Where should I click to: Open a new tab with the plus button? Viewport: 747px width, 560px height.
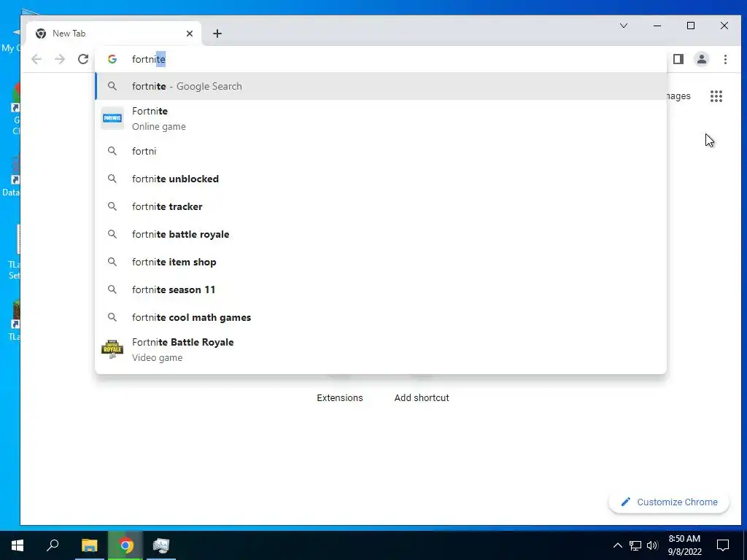[217, 34]
